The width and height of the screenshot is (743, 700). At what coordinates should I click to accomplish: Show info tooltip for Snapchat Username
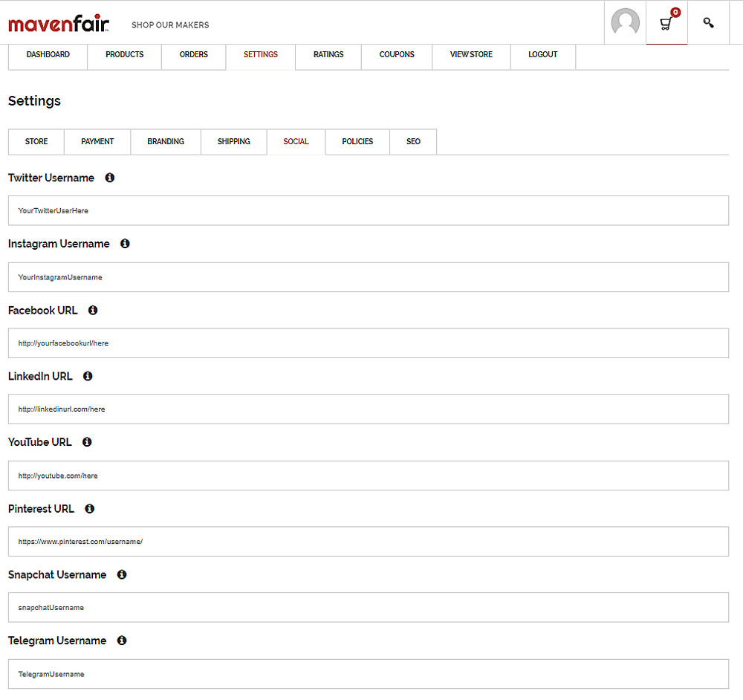(x=122, y=575)
